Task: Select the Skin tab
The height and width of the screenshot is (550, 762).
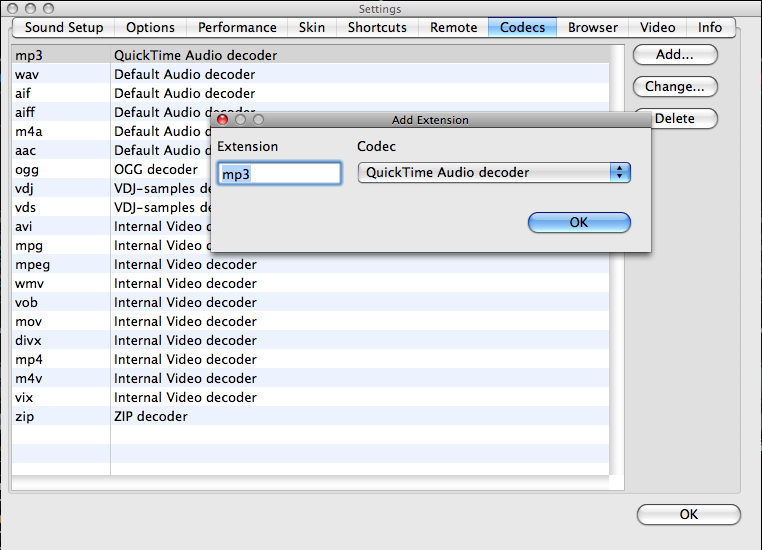Action: (x=312, y=27)
